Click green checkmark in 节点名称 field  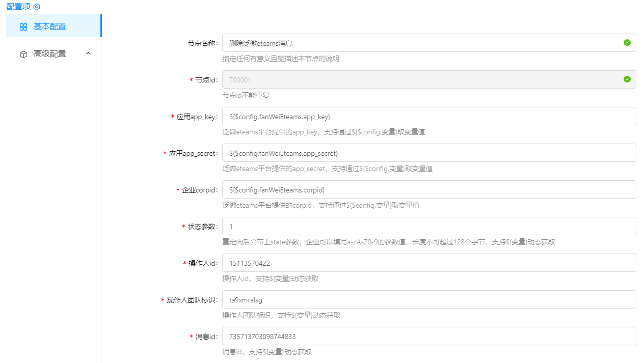[627, 43]
